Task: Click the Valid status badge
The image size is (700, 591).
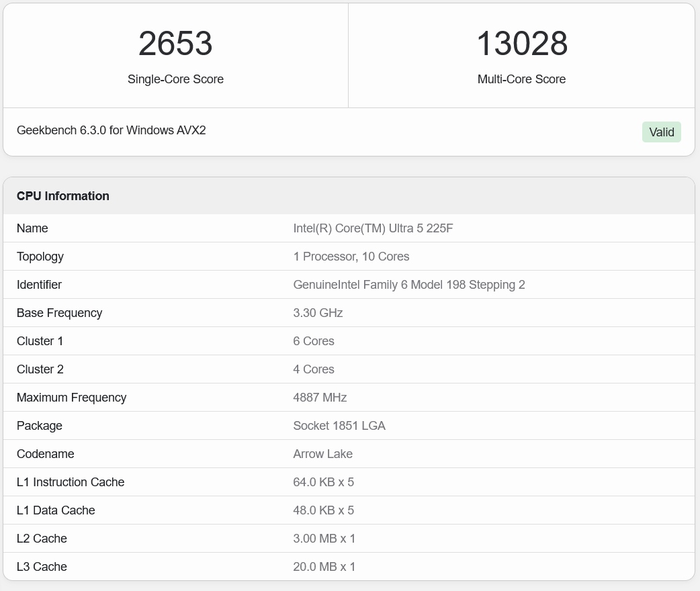Action: (661, 132)
